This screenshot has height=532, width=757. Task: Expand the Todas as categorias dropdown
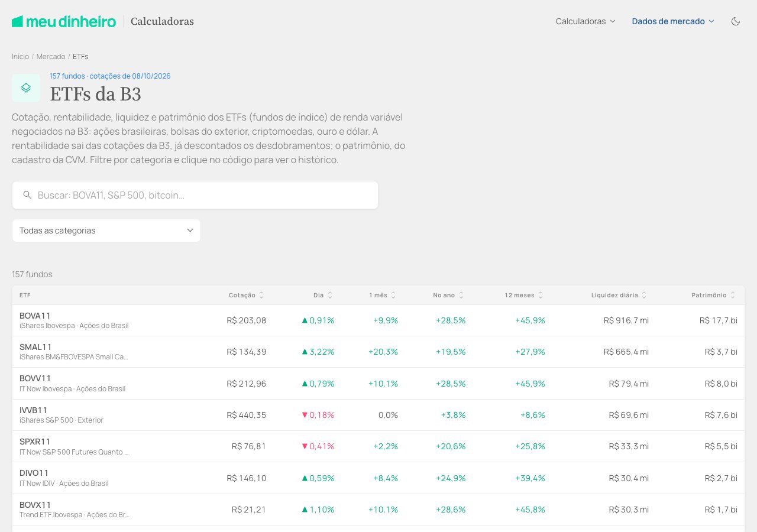(x=106, y=231)
